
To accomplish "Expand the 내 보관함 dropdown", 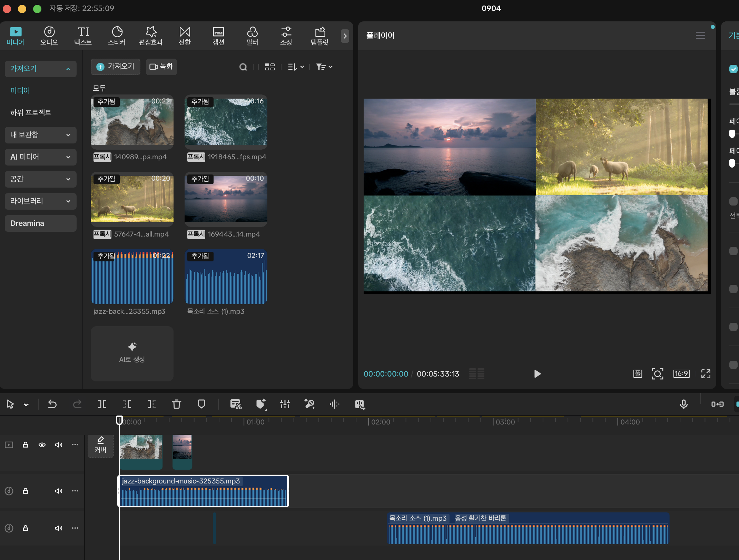I will (x=40, y=135).
